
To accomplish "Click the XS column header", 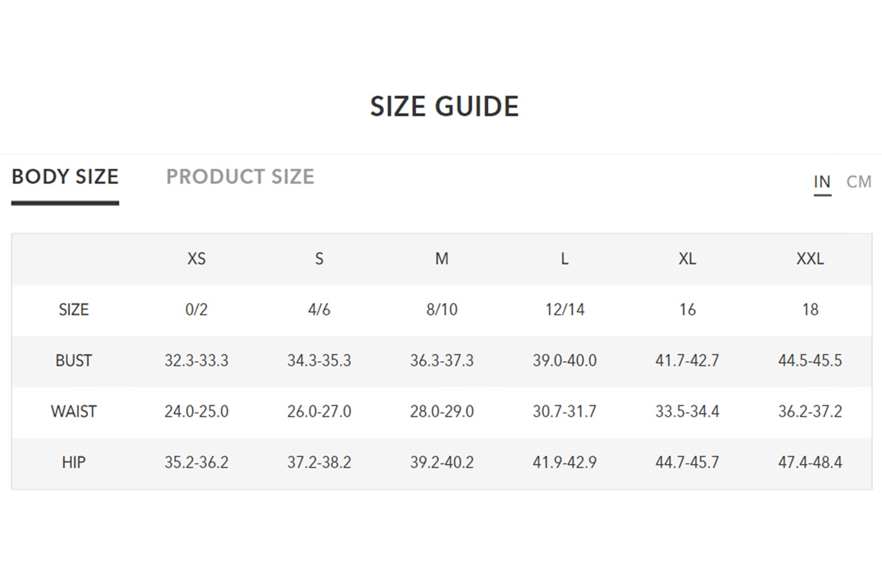I will 196,259.
